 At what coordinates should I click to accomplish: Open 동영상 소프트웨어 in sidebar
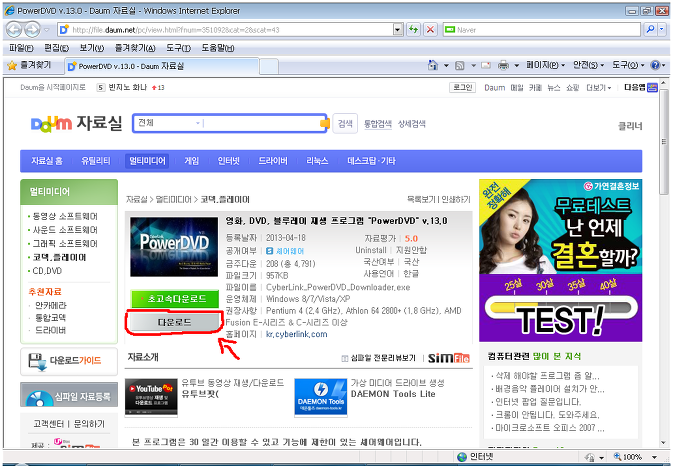click(x=65, y=216)
